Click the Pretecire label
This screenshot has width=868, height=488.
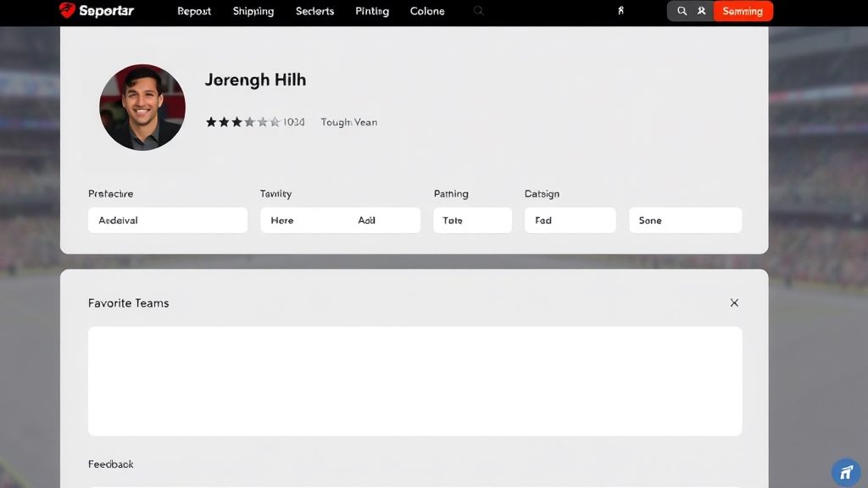111,194
